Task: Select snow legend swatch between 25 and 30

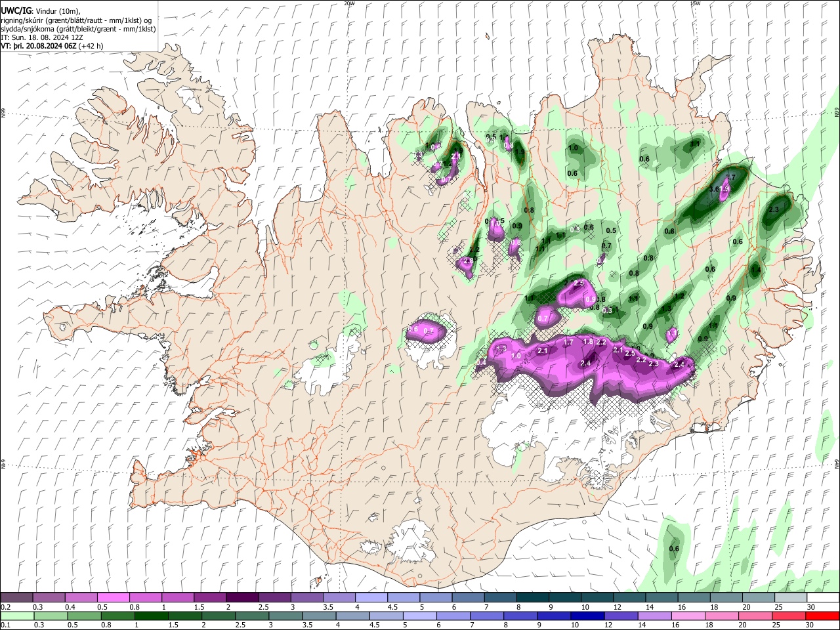Action: click(790, 598)
